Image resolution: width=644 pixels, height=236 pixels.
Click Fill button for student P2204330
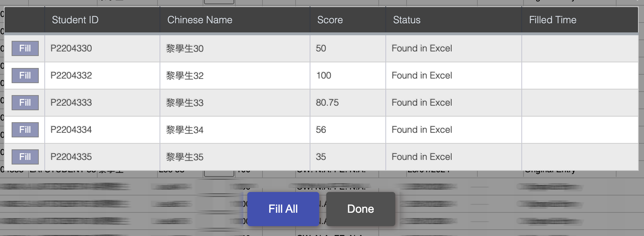point(25,48)
